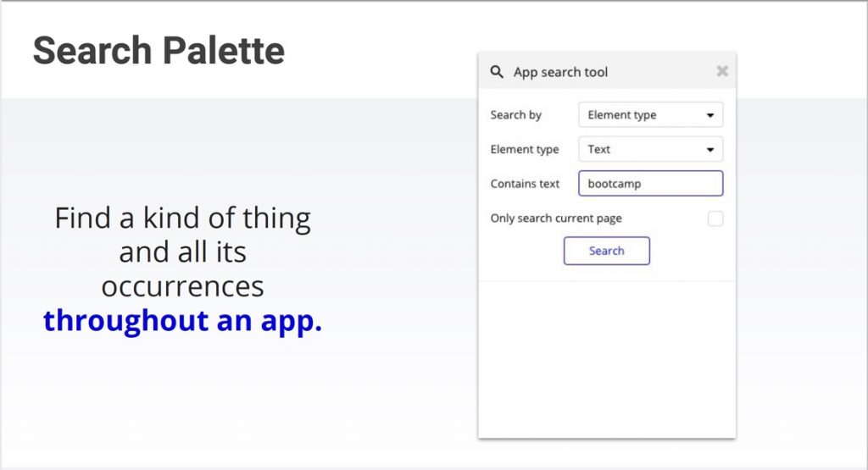Open the Element type dropdown showing Text
The image size is (868, 470).
650,149
